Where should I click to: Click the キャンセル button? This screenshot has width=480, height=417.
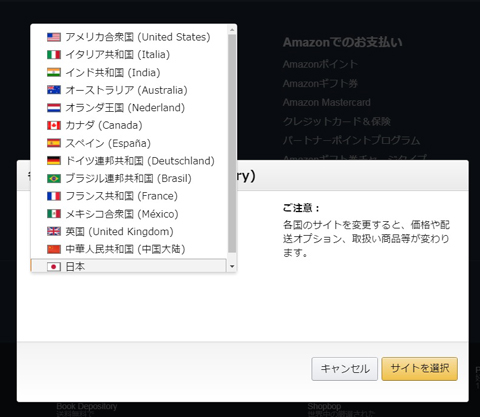(x=345, y=369)
